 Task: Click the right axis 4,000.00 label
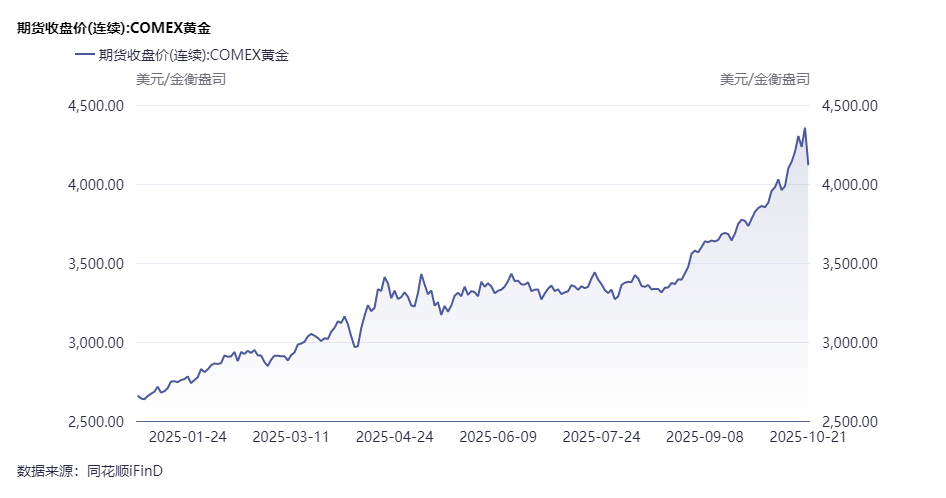pyautogui.click(x=849, y=185)
